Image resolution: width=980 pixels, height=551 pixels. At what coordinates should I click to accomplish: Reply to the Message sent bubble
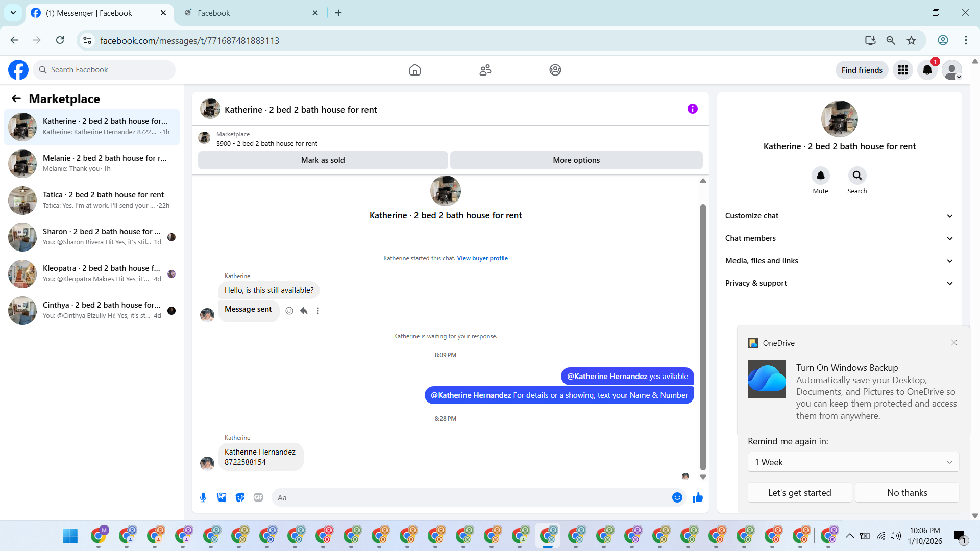coord(304,311)
